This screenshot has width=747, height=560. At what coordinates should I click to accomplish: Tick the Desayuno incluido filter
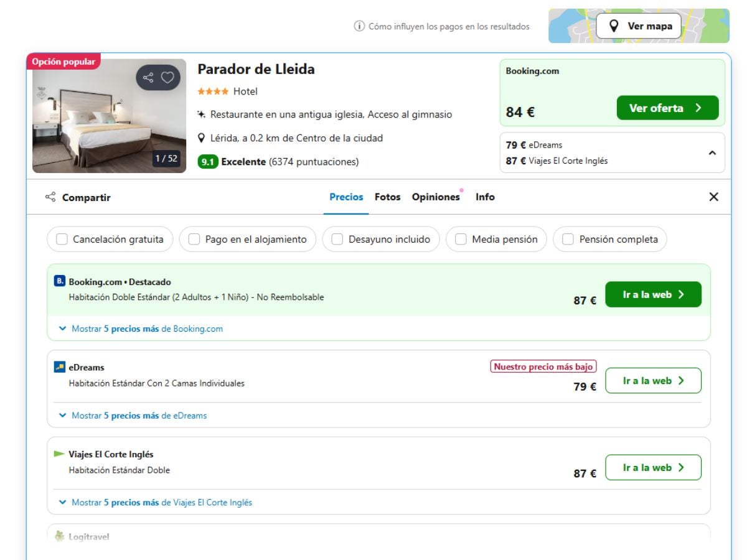tap(337, 240)
